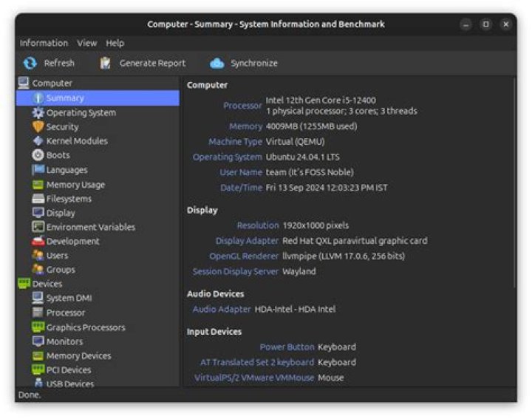Screen dimensions: 532x419
Task: Click the Refresh toolbar icon
Action: [30, 63]
